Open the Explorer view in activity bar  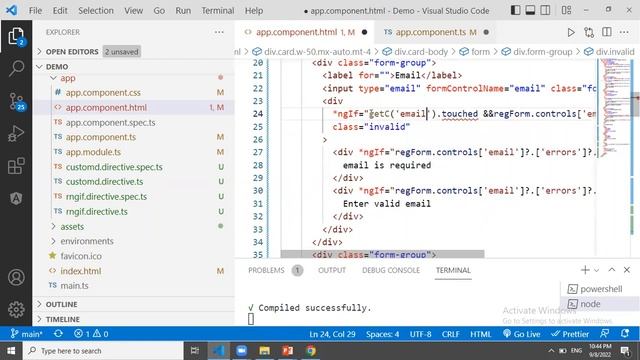(x=16, y=37)
